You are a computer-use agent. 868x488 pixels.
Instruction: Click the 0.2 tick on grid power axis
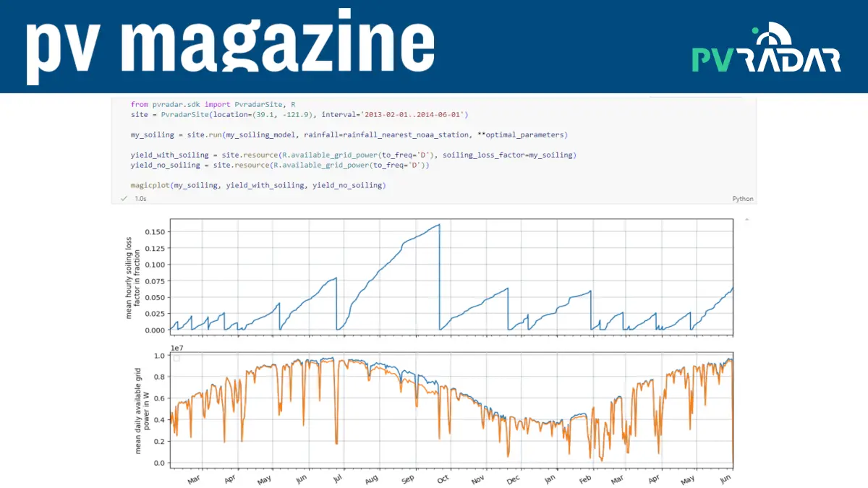159,441
